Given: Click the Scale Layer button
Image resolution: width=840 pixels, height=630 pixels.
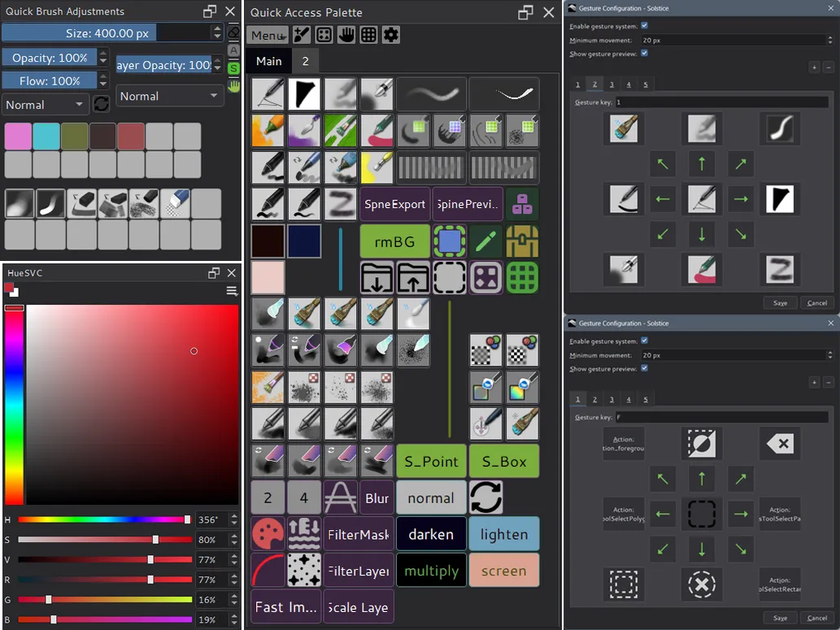Looking at the screenshot, I should (x=359, y=607).
